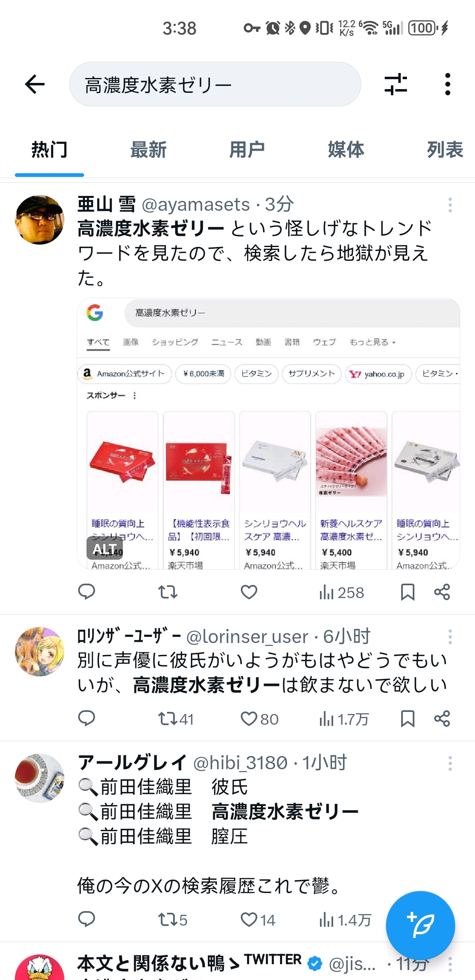Open more options for アールグレイ's tweet
The height and width of the screenshot is (980, 475).
click(450, 763)
